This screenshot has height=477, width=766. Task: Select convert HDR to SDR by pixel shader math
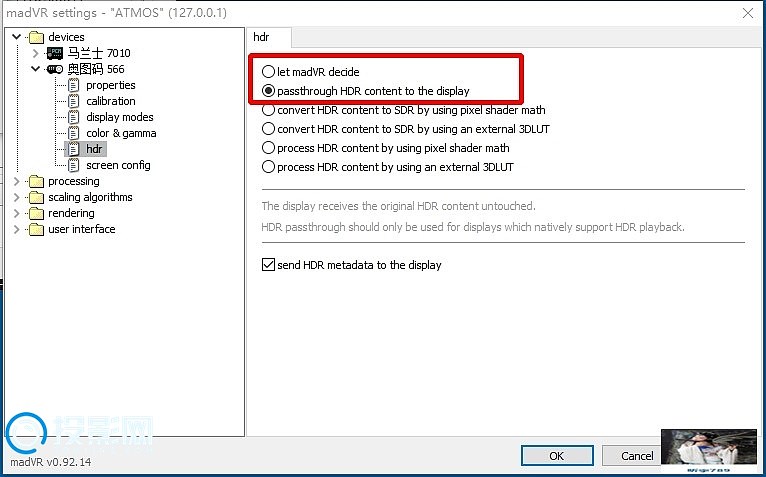coord(268,110)
